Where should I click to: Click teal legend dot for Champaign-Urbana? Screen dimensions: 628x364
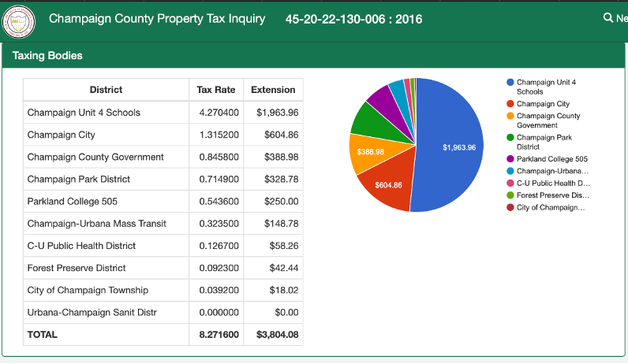click(x=510, y=171)
